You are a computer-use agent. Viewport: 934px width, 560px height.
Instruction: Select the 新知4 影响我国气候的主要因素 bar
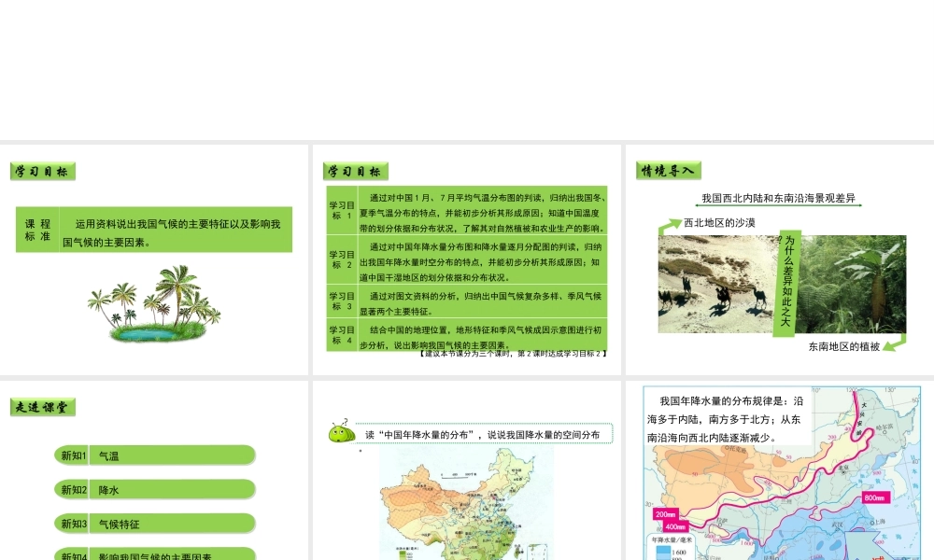155,554
